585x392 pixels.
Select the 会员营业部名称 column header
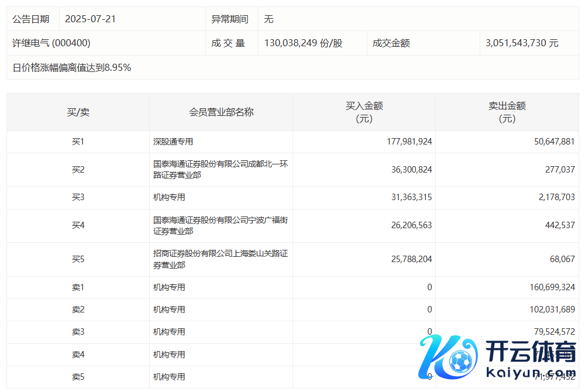[221, 112]
